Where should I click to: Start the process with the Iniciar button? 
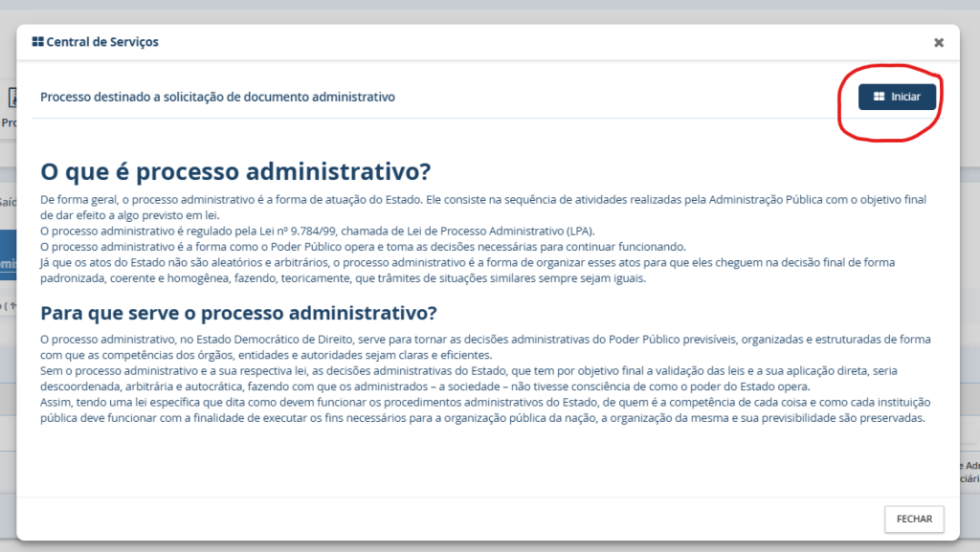point(897,97)
